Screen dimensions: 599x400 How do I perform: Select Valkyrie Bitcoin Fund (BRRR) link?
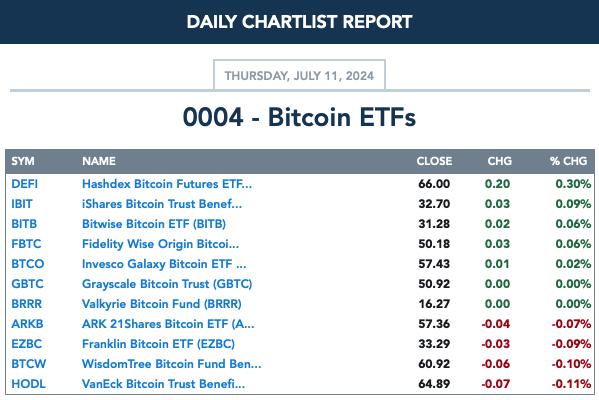[x=162, y=304]
